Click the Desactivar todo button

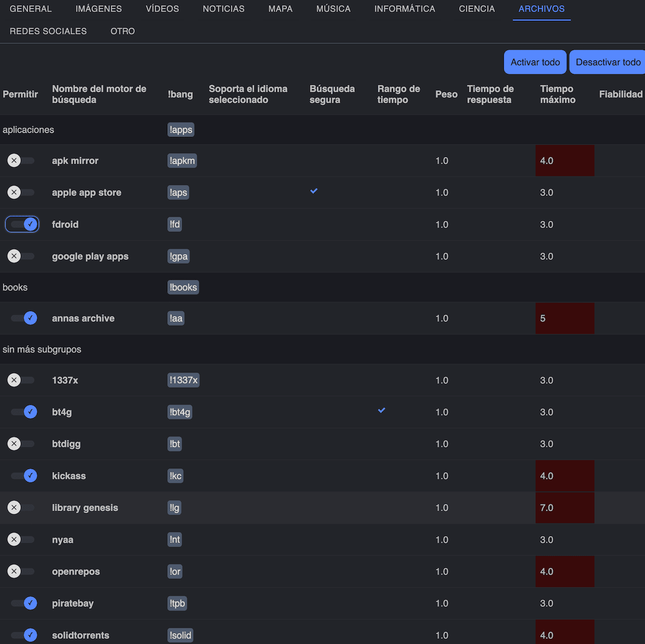click(607, 62)
